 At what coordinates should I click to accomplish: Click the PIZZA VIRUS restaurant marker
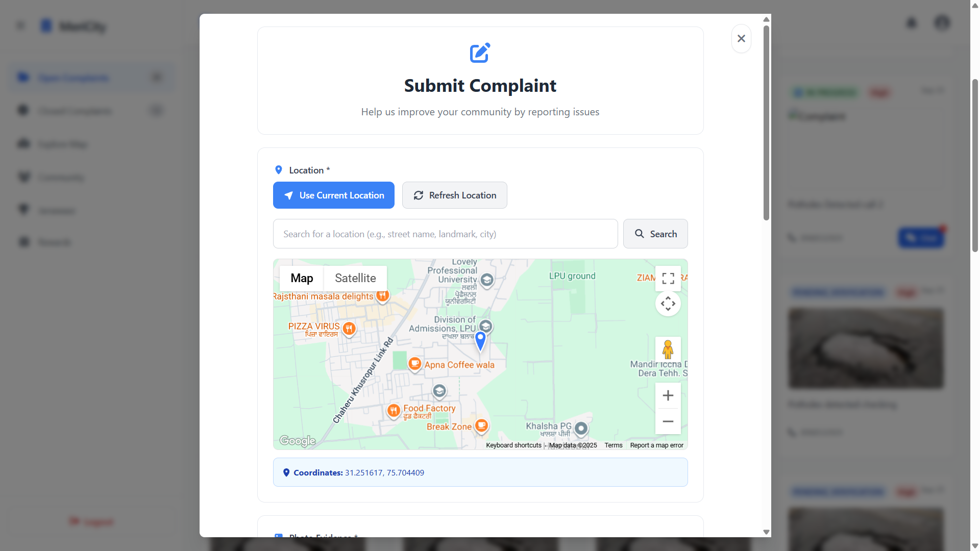point(349,328)
